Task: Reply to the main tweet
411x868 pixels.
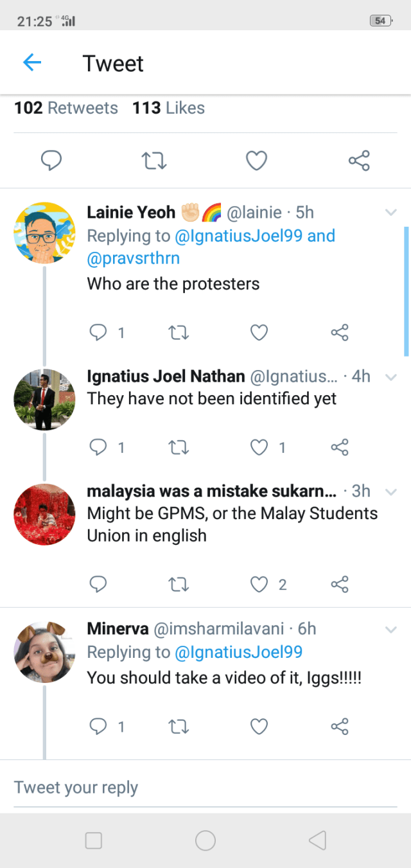Action: pyautogui.click(x=51, y=160)
